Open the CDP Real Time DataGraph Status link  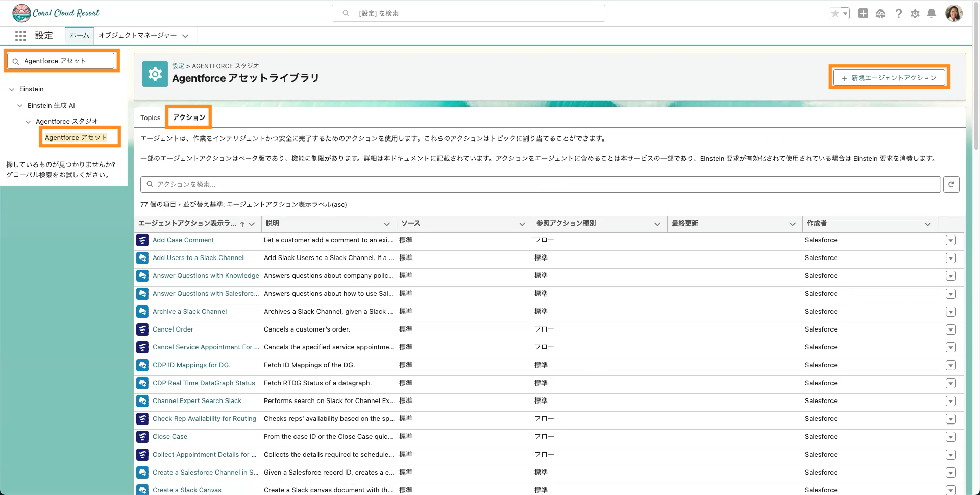(204, 383)
